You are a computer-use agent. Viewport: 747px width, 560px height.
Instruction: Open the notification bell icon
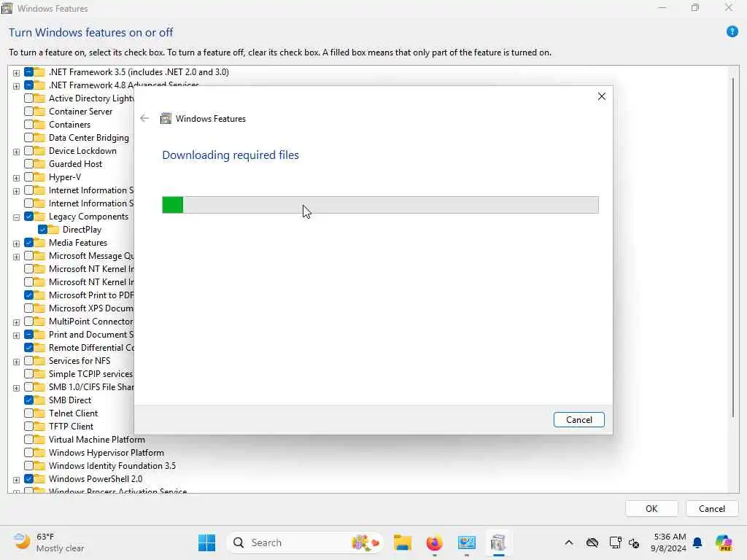[x=697, y=542]
